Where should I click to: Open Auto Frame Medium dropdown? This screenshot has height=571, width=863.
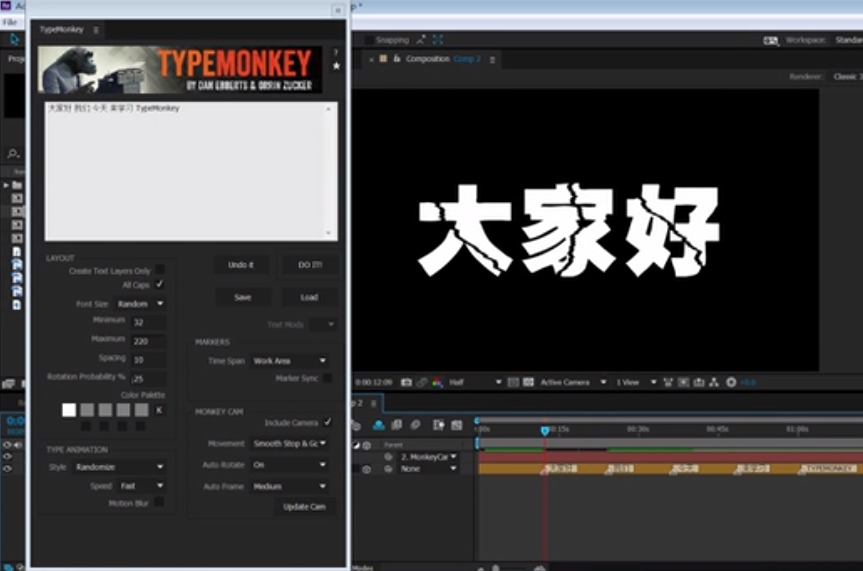[290, 486]
